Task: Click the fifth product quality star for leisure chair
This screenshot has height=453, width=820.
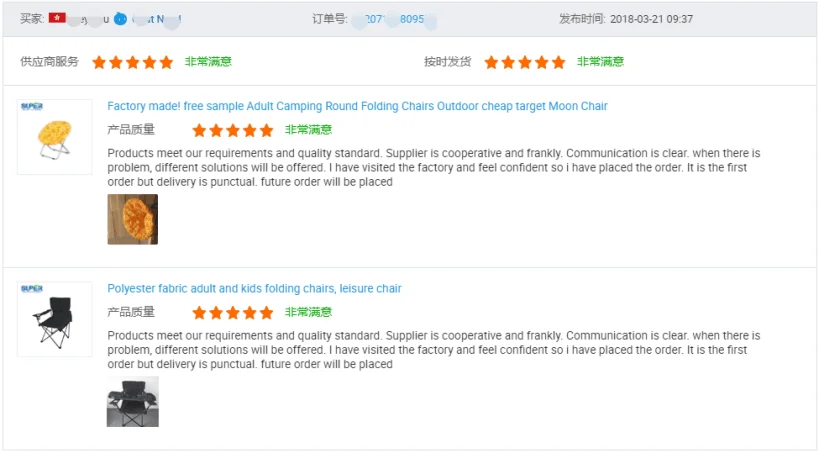Action: click(x=266, y=313)
